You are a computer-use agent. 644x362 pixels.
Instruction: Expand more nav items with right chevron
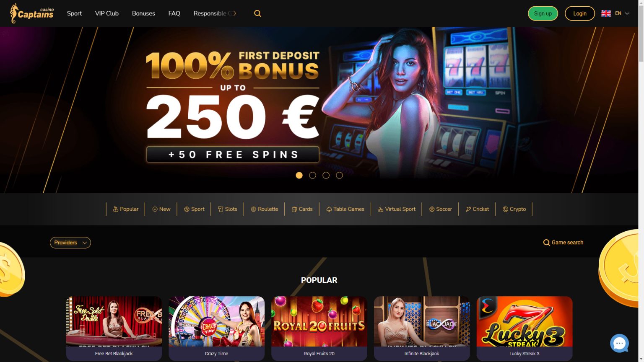[x=235, y=13]
